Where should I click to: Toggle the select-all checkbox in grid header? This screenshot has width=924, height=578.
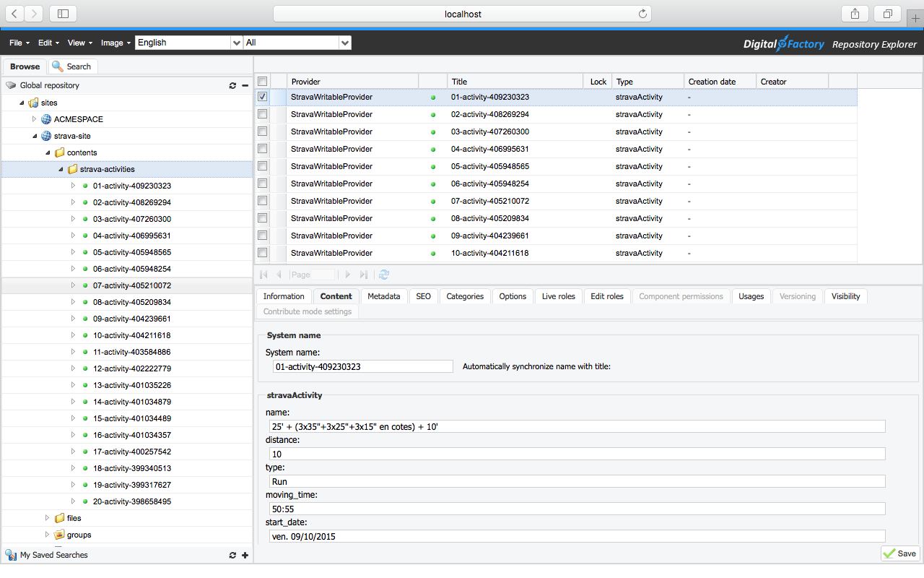pyautogui.click(x=262, y=82)
